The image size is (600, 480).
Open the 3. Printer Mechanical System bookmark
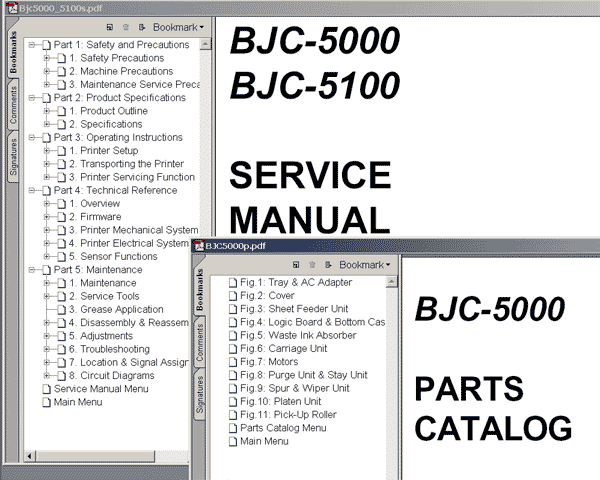[134, 230]
